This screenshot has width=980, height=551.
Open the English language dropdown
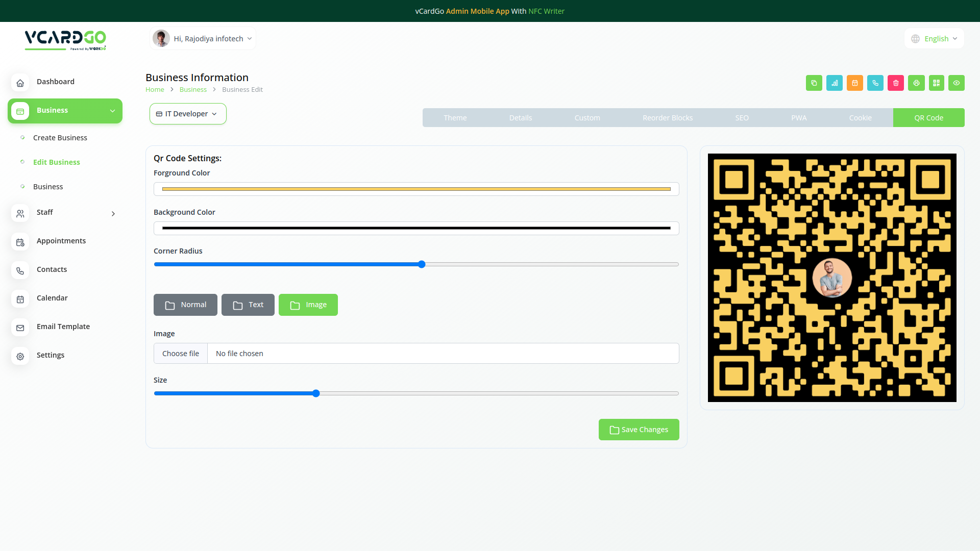pyautogui.click(x=934, y=39)
